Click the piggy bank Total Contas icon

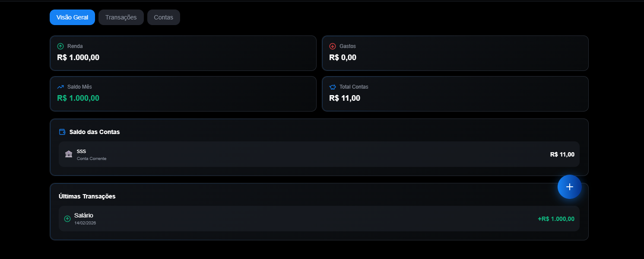[333, 87]
